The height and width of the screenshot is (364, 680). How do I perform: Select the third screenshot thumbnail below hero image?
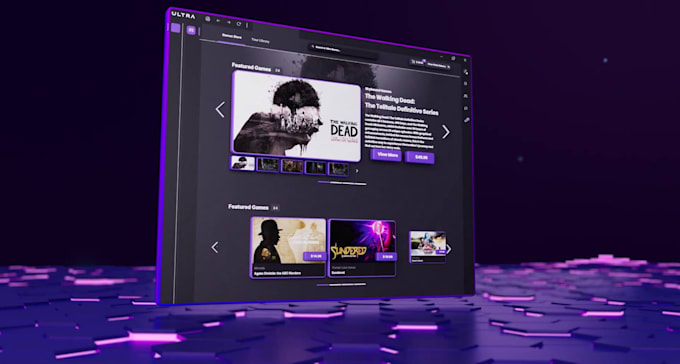291,166
